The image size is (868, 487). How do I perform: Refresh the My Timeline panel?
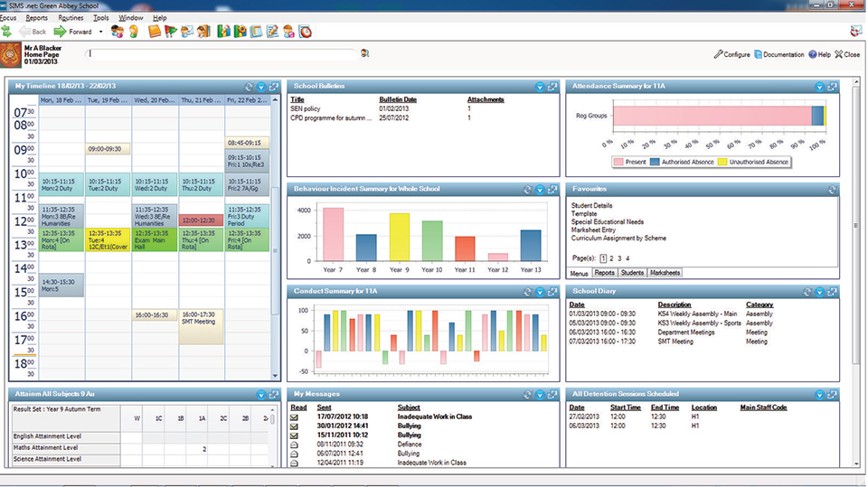point(250,87)
